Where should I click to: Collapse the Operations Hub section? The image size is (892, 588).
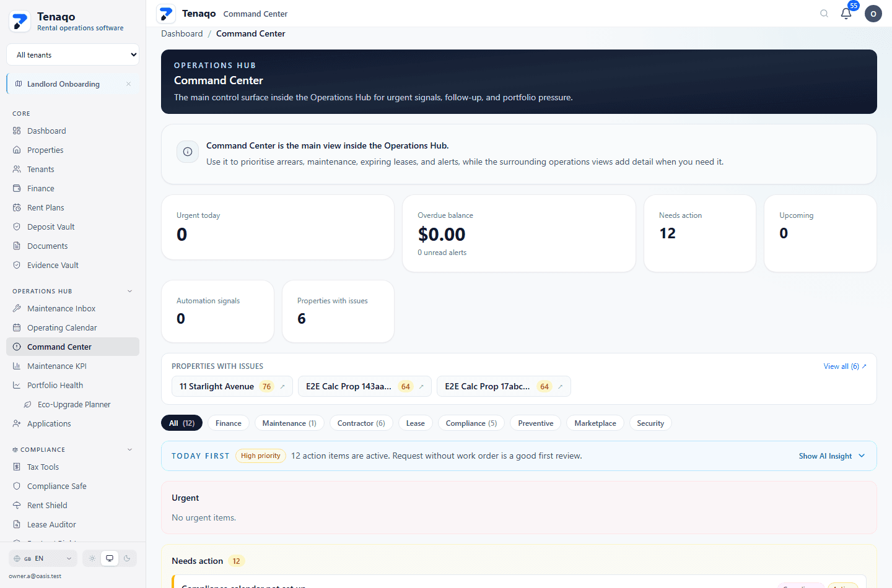129,291
